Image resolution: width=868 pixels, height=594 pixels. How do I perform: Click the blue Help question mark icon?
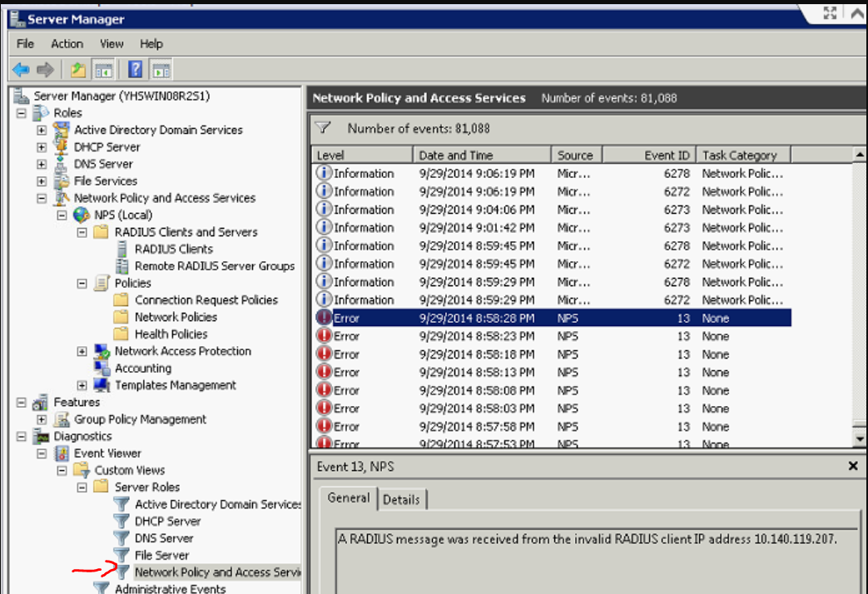136,70
